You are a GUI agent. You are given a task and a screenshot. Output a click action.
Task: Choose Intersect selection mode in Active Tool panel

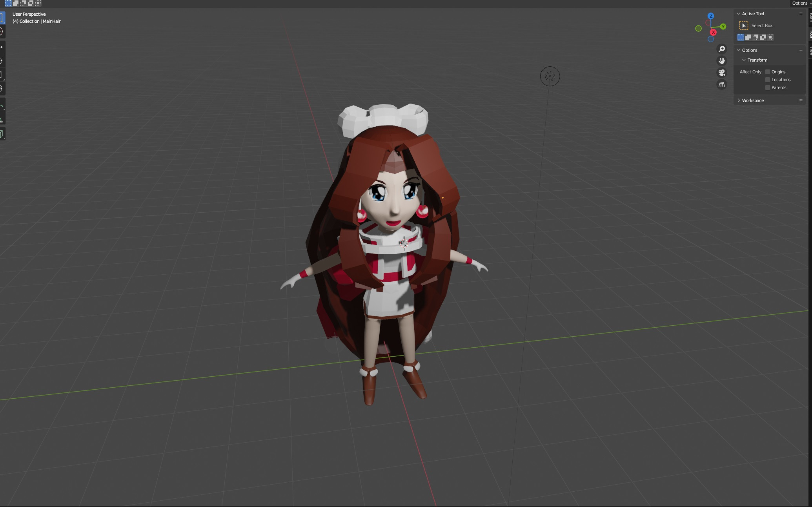point(770,37)
